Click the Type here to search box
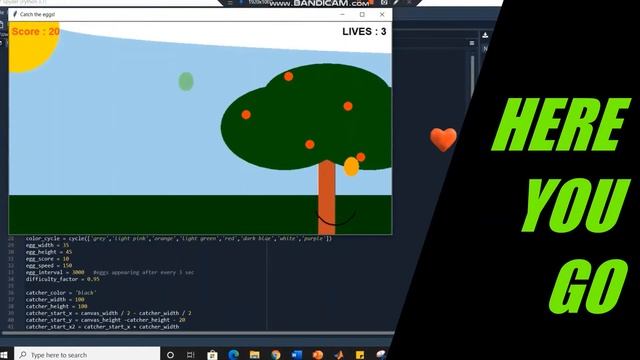The image size is (640, 360). (87, 354)
